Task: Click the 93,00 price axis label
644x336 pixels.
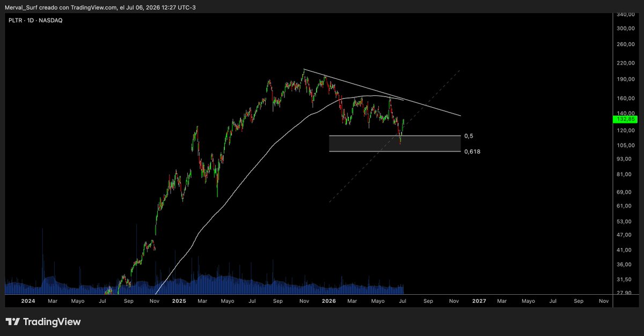Action: click(x=624, y=159)
